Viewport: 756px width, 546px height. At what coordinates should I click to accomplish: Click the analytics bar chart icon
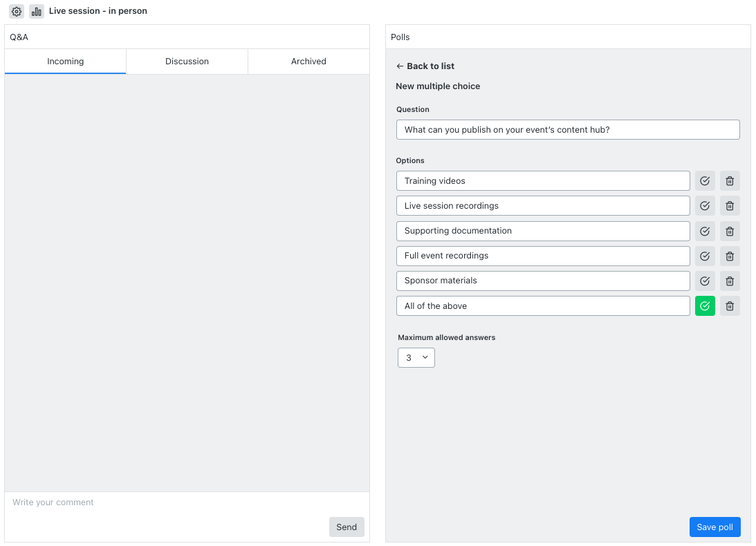36,11
